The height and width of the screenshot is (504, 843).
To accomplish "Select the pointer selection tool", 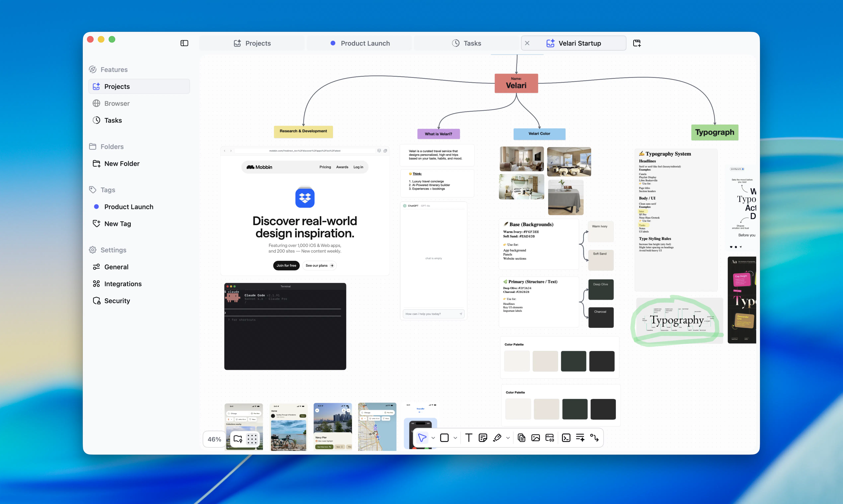I will tap(422, 438).
